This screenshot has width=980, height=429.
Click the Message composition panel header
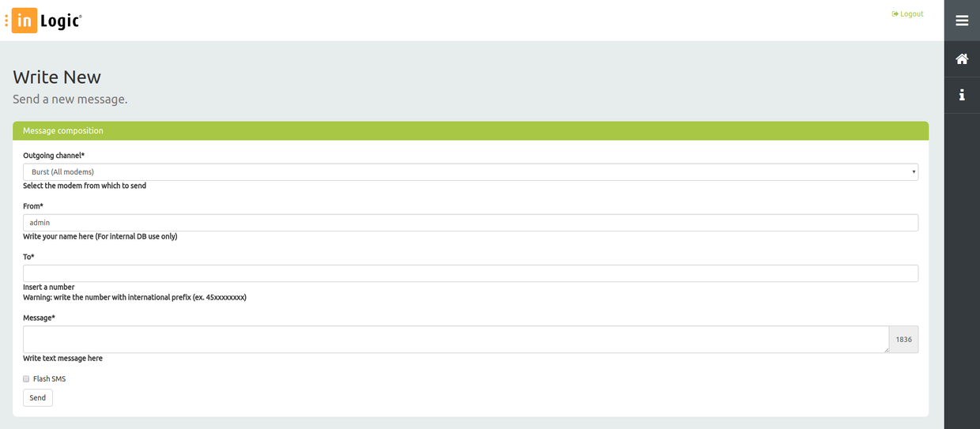point(470,131)
